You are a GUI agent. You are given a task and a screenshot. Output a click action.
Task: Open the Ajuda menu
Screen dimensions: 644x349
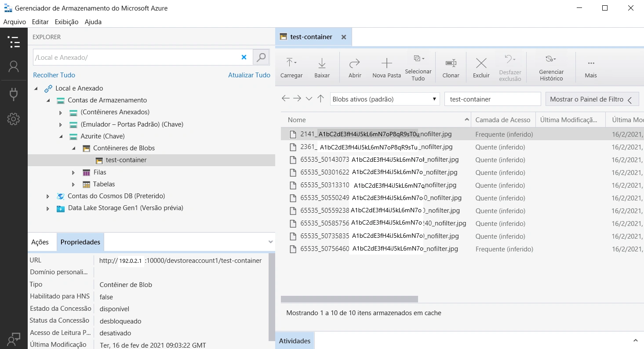[93, 22]
